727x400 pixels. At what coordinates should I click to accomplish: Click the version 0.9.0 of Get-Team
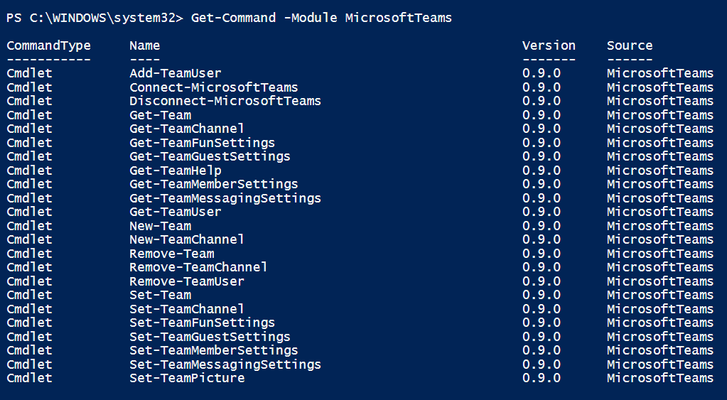pyautogui.click(x=541, y=115)
